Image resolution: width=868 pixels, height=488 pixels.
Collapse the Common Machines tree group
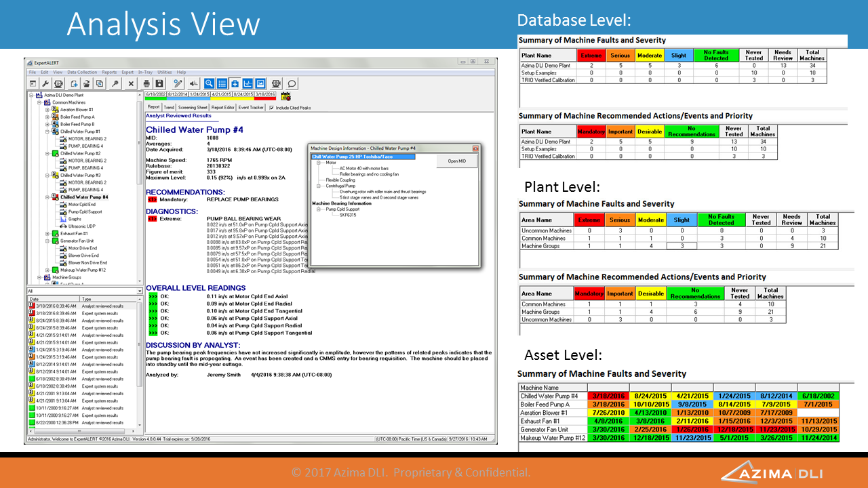(x=39, y=102)
